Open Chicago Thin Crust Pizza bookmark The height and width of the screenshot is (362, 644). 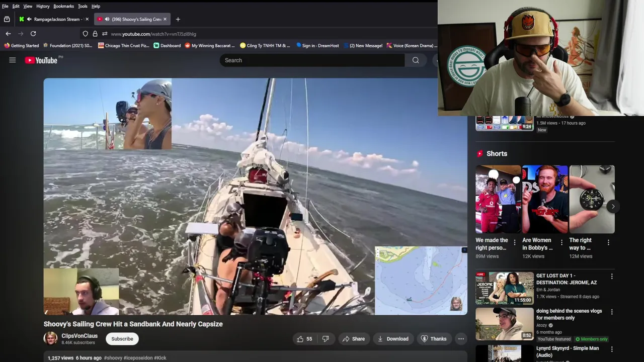click(123, 45)
